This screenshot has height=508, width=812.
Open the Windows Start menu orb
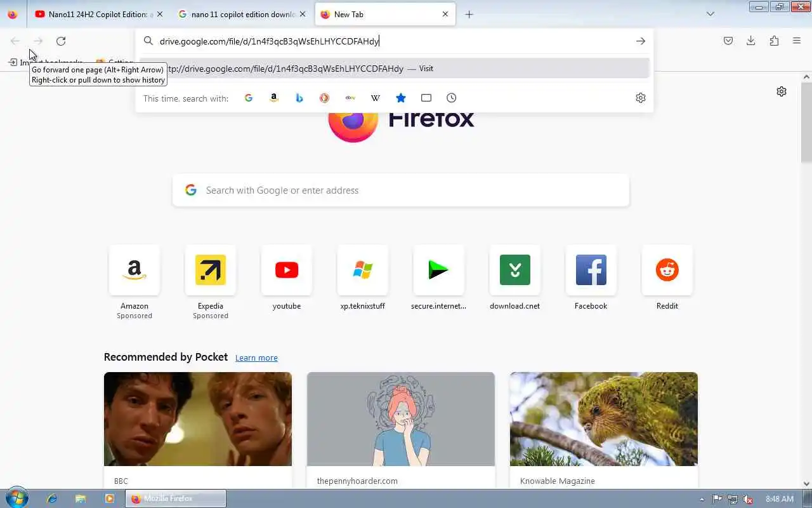[x=16, y=498]
